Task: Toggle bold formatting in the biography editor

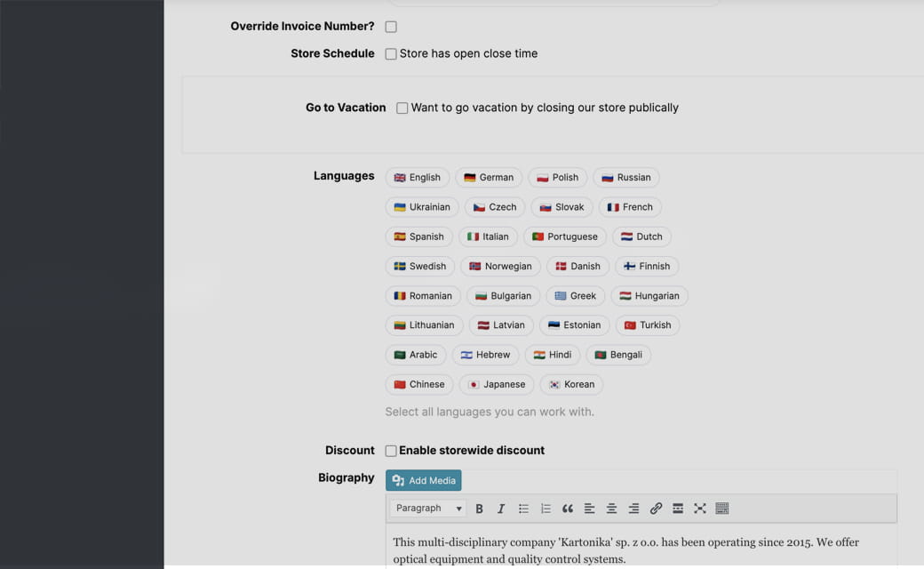Action: (x=479, y=508)
